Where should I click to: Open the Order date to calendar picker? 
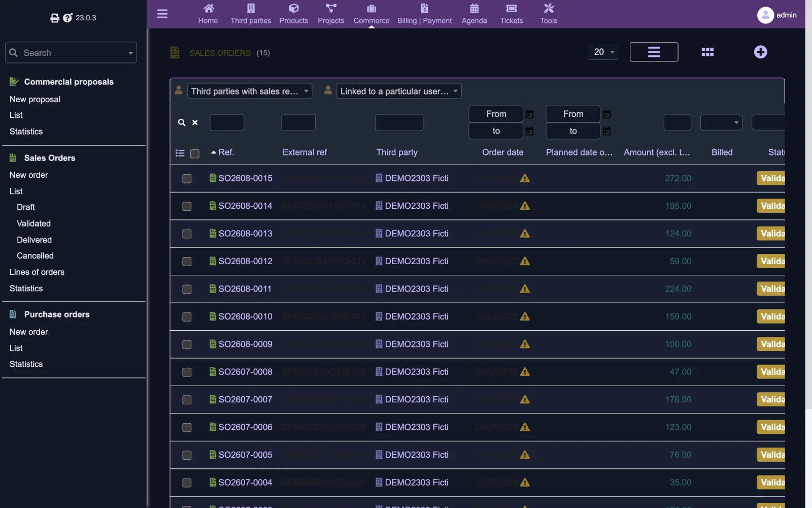529,131
